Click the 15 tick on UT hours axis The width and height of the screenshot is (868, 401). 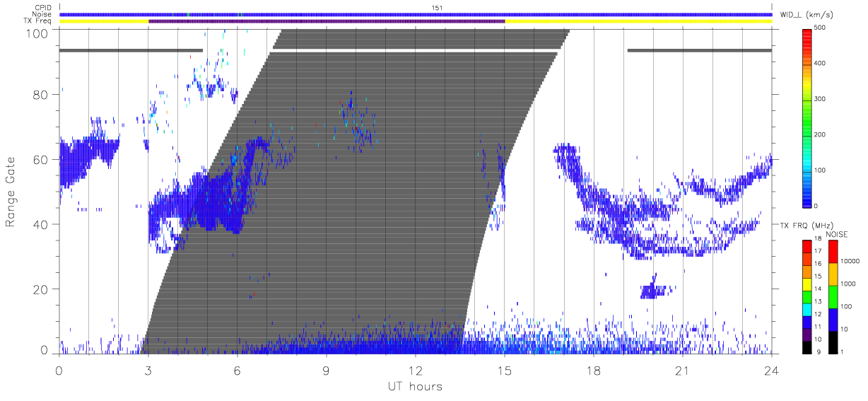[x=505, y=370]
